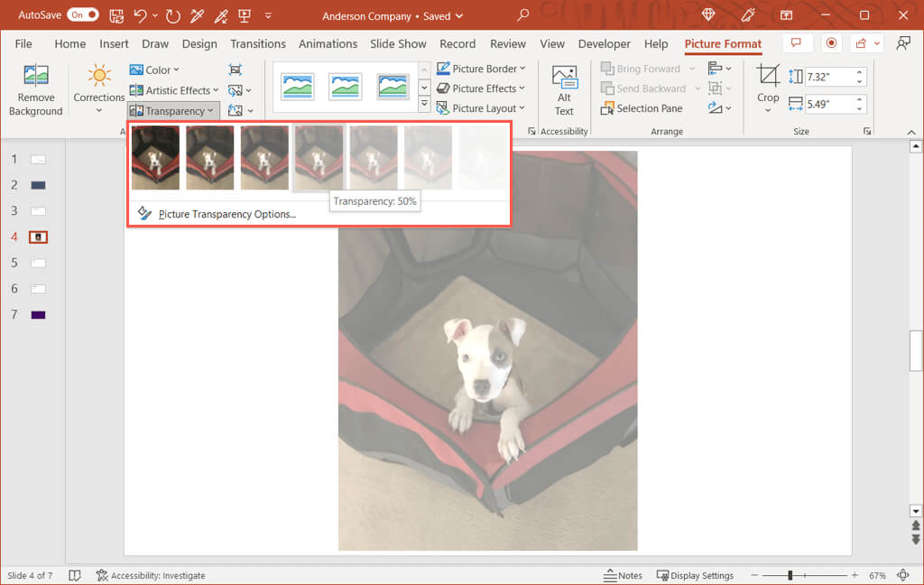Viewport: 924px width, 585px height.
Task: Click the Save icon in title bar
Action: click(116, 15)
